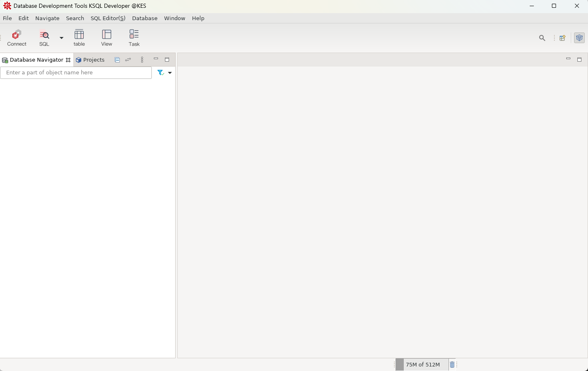Click the Open Perspective icon
588x371 pixels.
coord(563,38)
